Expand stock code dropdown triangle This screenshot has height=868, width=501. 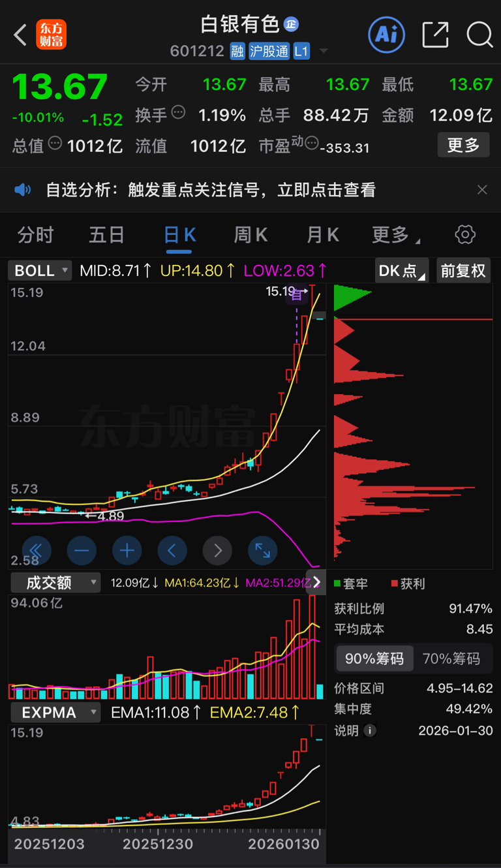point(324,51)
